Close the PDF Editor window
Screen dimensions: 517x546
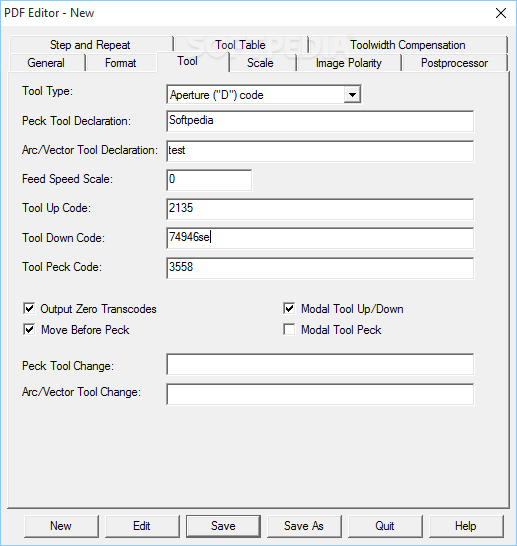pos(501,13)
